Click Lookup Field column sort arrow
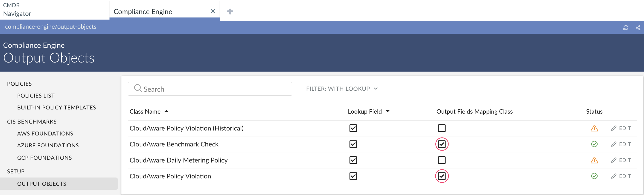Viewport: 644px width, 195px height. 387,111
